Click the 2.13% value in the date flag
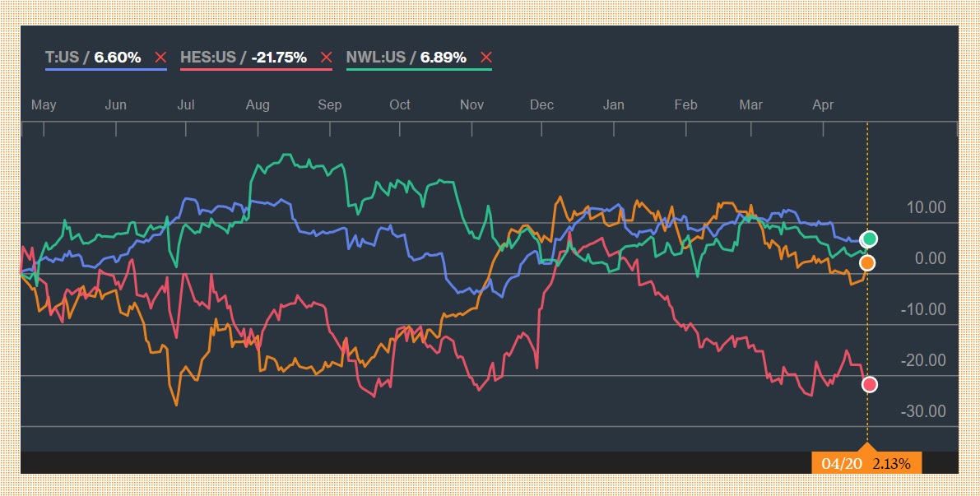Image resolution: width=980 pixels, height=496 pixels. click(x=892, y=464)
